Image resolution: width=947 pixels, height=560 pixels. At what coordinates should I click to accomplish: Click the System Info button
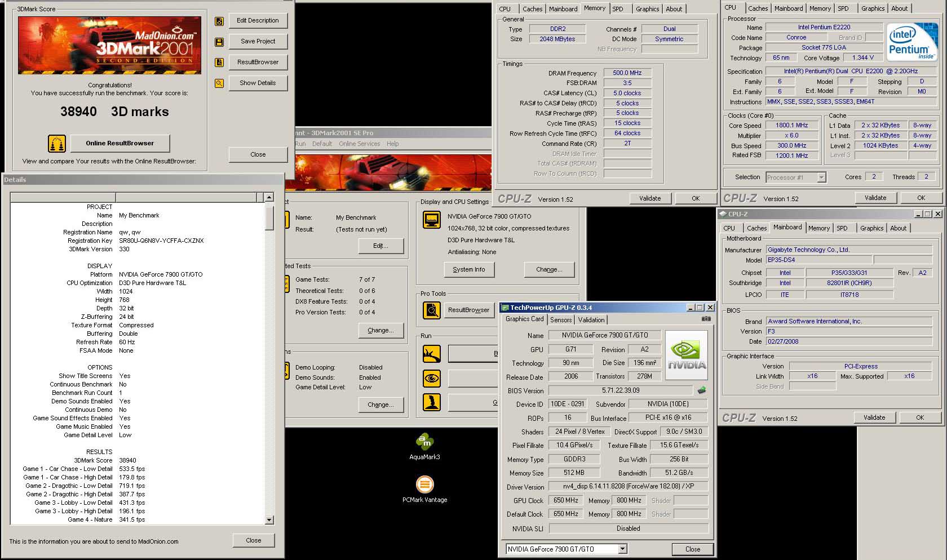[469, 270]
